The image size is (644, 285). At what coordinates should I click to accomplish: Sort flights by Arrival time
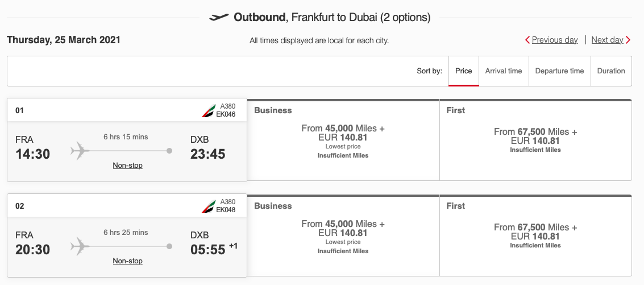(x=504, y=71)
